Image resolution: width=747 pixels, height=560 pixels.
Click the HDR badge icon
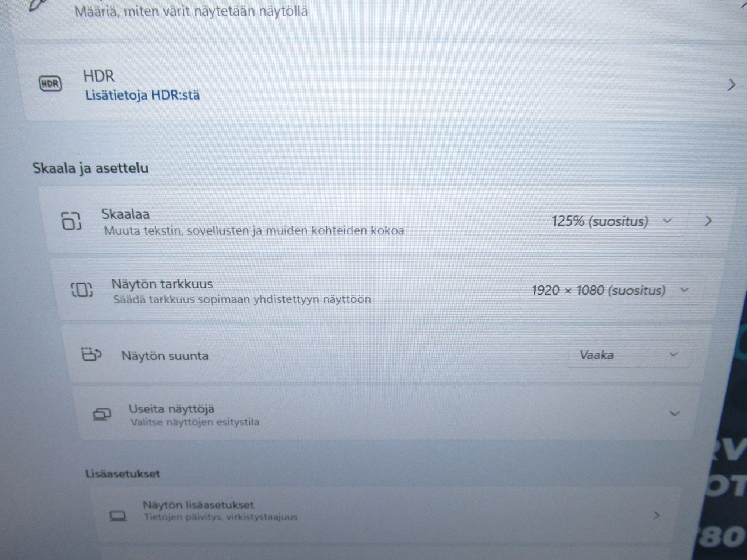pos(50,84)
